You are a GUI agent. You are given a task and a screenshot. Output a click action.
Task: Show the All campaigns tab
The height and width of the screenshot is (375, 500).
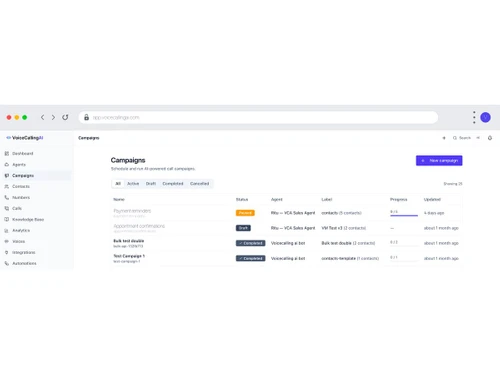point(118,184)
